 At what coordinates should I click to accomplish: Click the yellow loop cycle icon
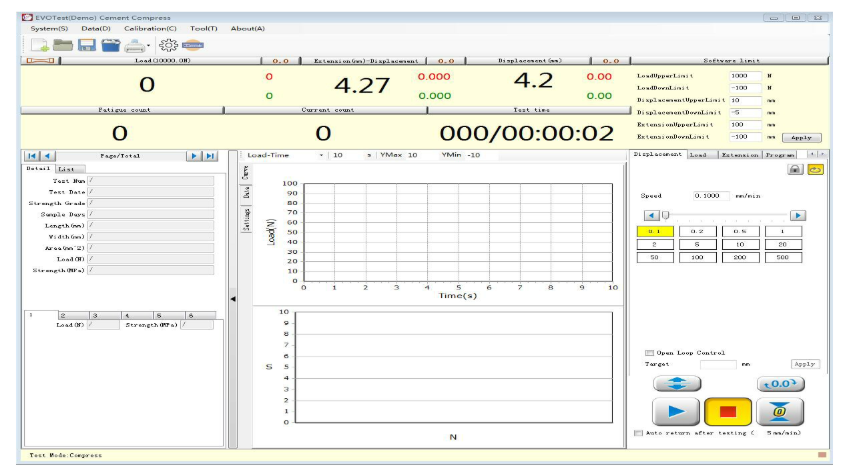[815, 169]
